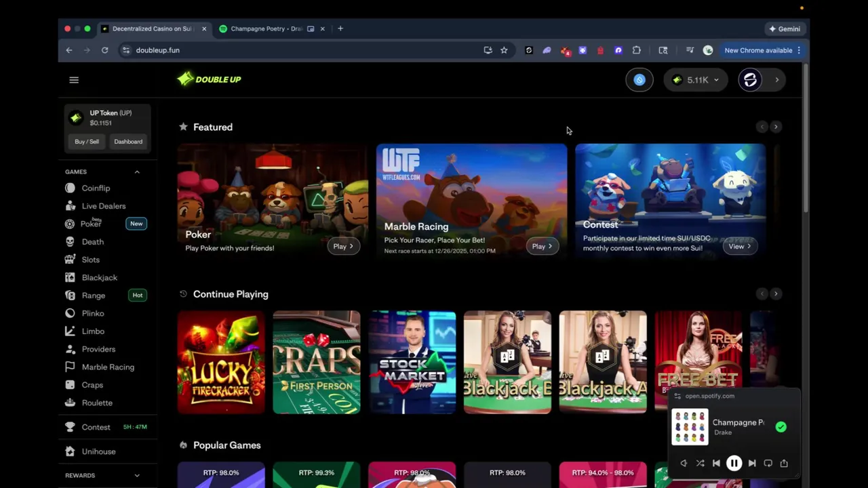The image size is (868, 488).
Task: Open the Stock Market Live thumbnail
Action: tap(412, 362)
